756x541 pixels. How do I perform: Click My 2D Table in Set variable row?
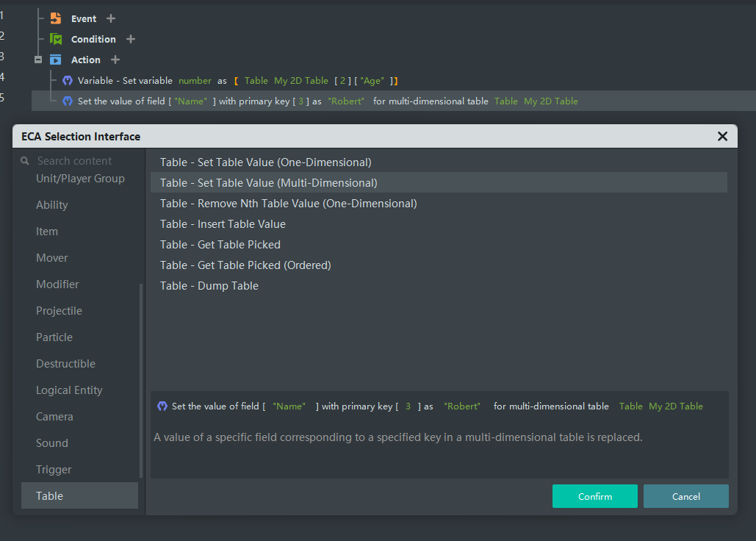click(x=301, y=81)
